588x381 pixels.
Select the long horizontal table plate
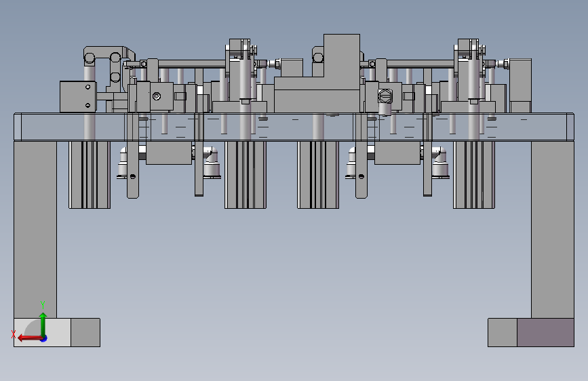pos(294,127)
